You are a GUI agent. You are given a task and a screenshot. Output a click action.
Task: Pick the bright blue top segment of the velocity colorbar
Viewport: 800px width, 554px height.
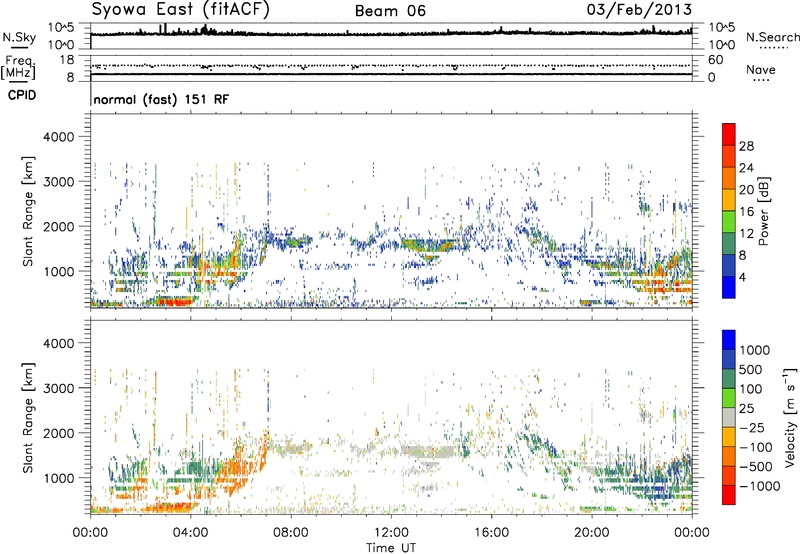[x=729, y=340]
